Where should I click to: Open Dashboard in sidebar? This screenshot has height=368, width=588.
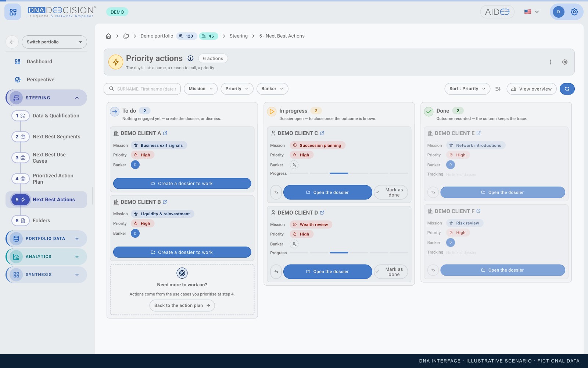click(x=47, y=61)
